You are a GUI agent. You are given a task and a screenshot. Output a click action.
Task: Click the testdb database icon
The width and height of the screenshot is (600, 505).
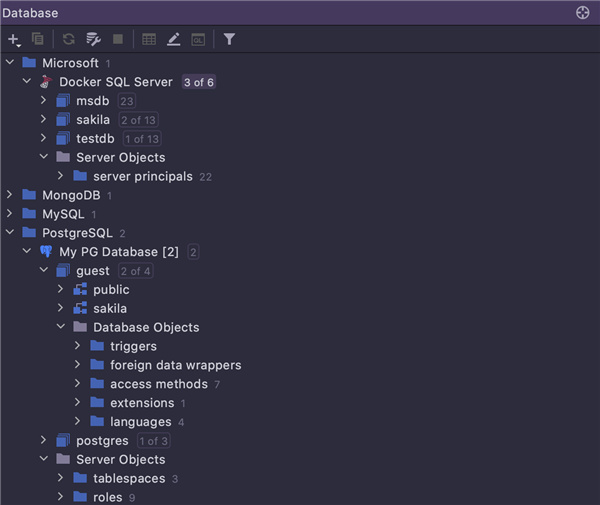[x=63, y=138]
